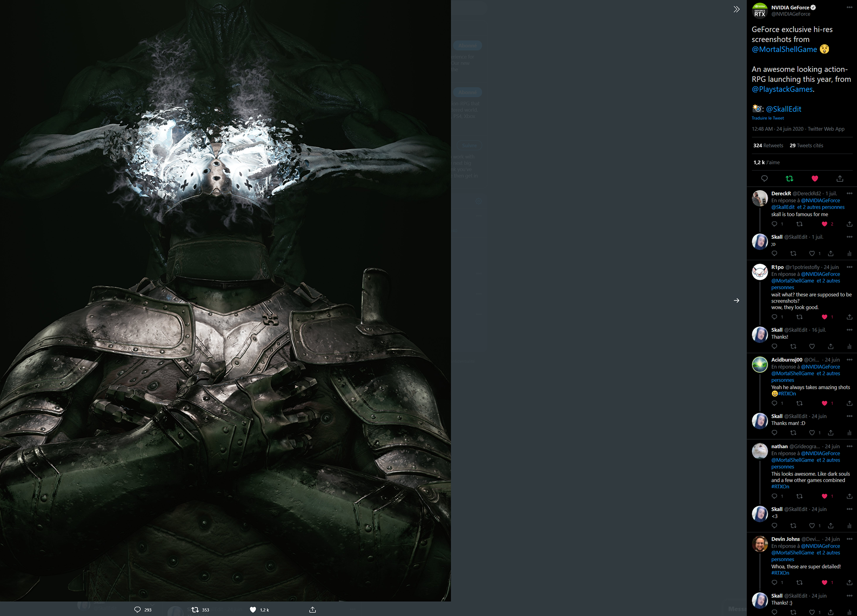Unlike Acidburnsj00's 'amazing shots' reply

824,403
